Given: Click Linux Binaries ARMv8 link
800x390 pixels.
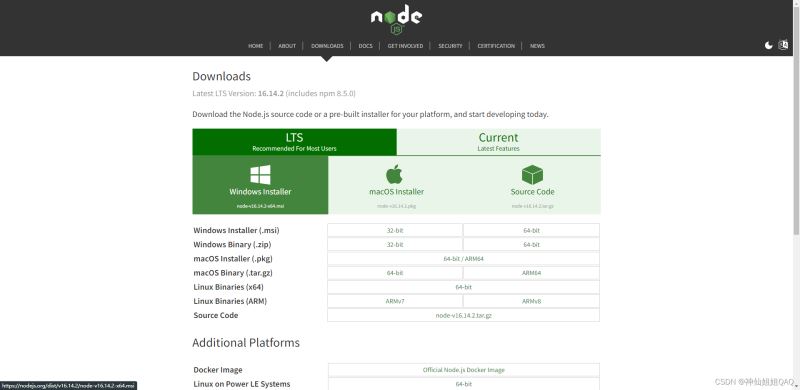Looking at the screenshot, I should [x=531, y=301].
